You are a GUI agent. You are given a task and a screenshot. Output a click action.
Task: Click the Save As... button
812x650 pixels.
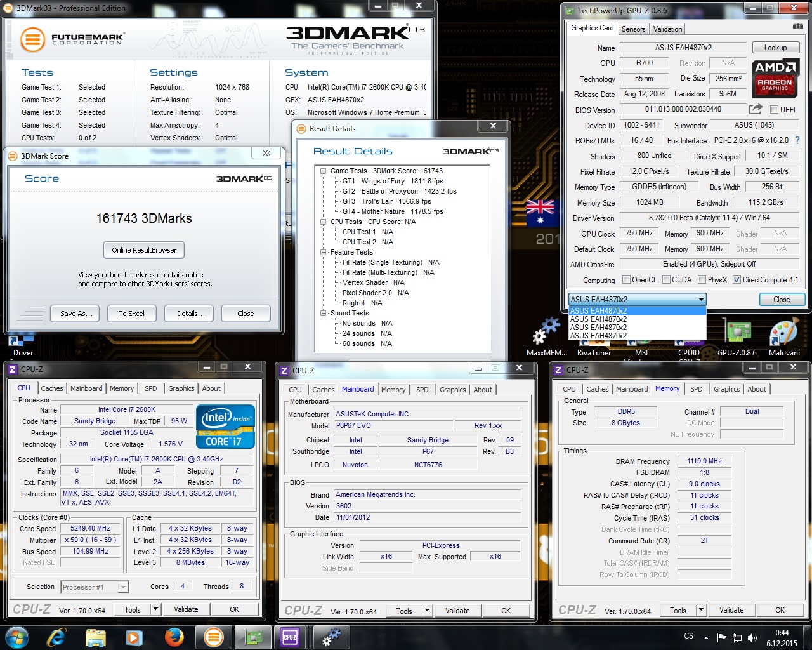[76, 314]
